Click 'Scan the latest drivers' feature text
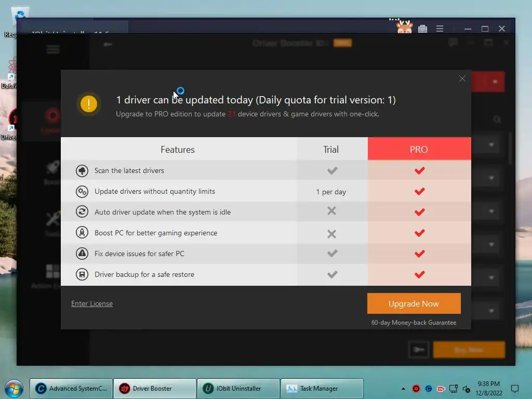The image size is (532, 399). pos(129,170)
